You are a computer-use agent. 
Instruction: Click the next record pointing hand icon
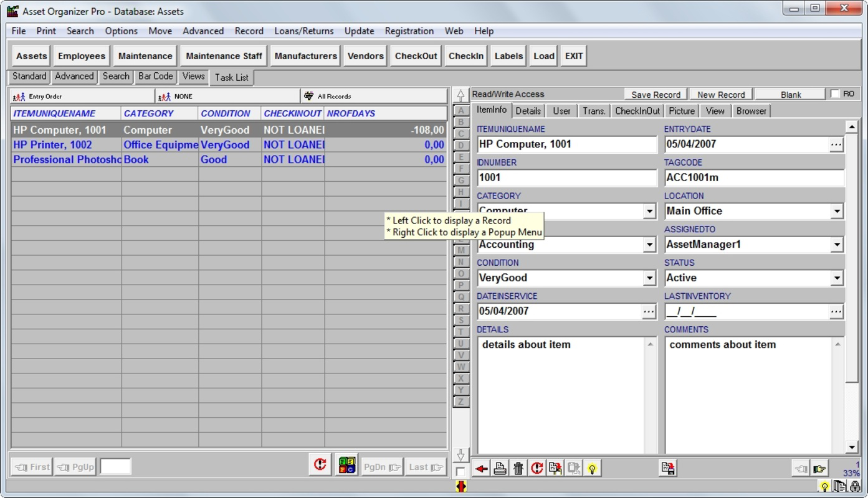click(x=819, y=469)
